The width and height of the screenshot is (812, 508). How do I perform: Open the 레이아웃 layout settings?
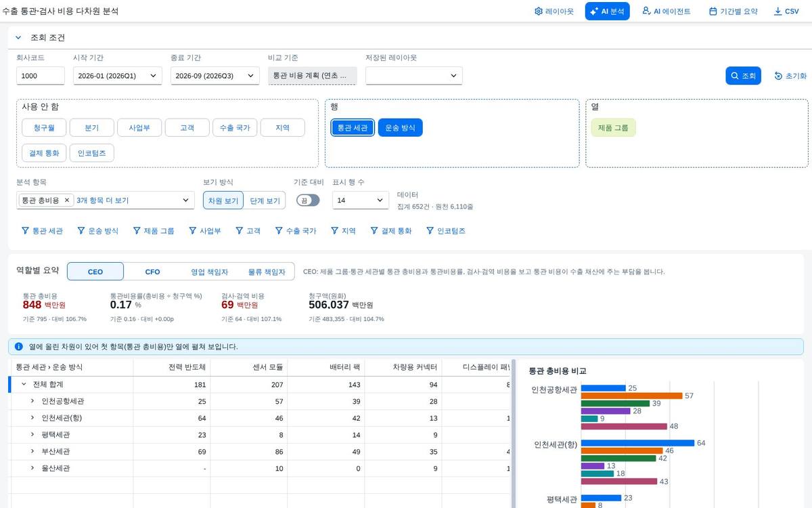(554, 12)
